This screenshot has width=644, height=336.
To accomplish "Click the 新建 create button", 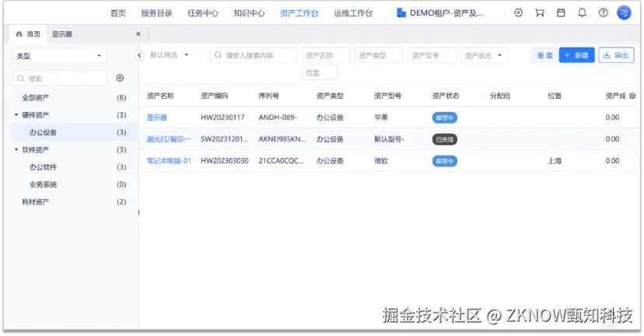I will tap(576, 55).
